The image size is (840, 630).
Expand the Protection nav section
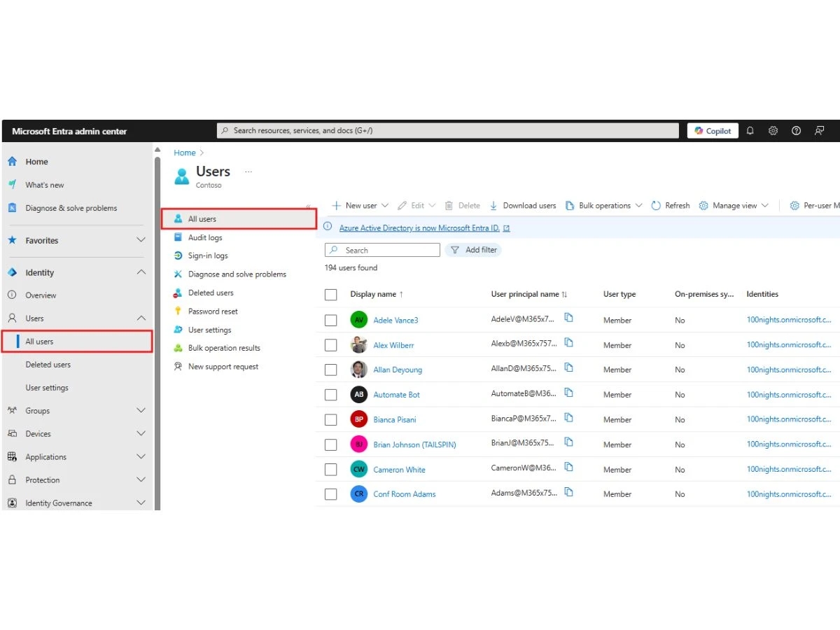coord(141,479)
